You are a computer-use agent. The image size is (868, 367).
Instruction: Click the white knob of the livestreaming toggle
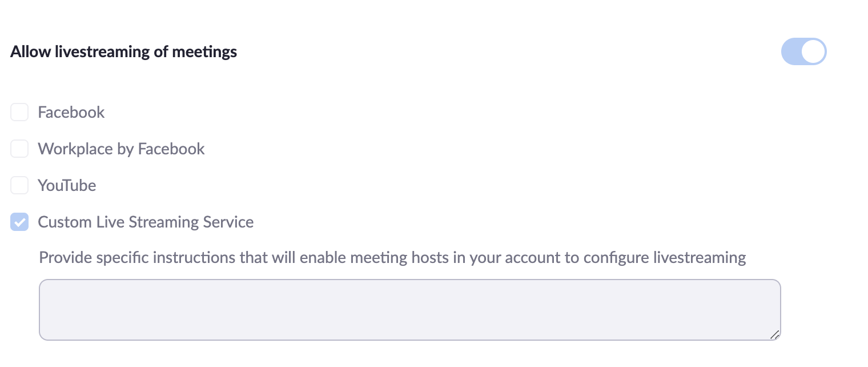[x=813, y=52]
